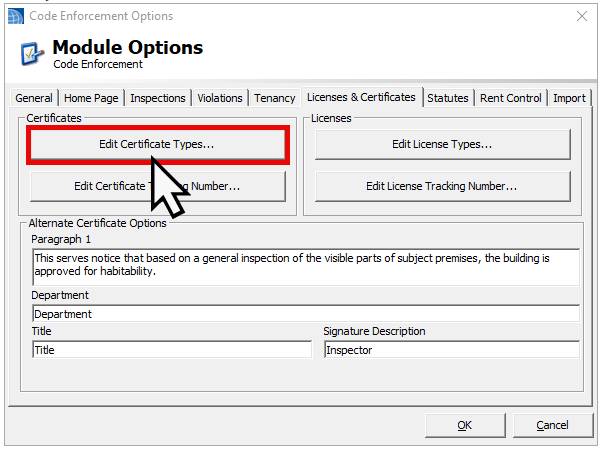The width and height of the screenshot is (602, 450).
Task: Click the Module Options checklist icon
Action: [31, 53]
